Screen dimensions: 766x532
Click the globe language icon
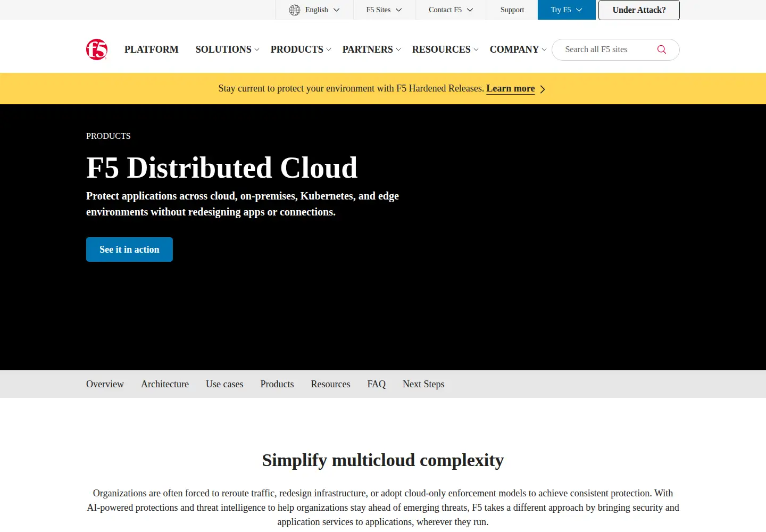[x=295, y=10]
